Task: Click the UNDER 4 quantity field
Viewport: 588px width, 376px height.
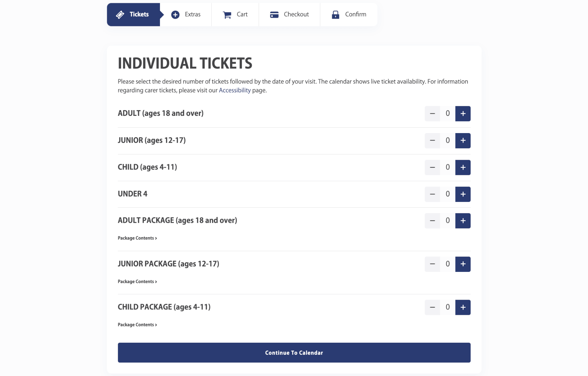Action: [x=448, y=194]
